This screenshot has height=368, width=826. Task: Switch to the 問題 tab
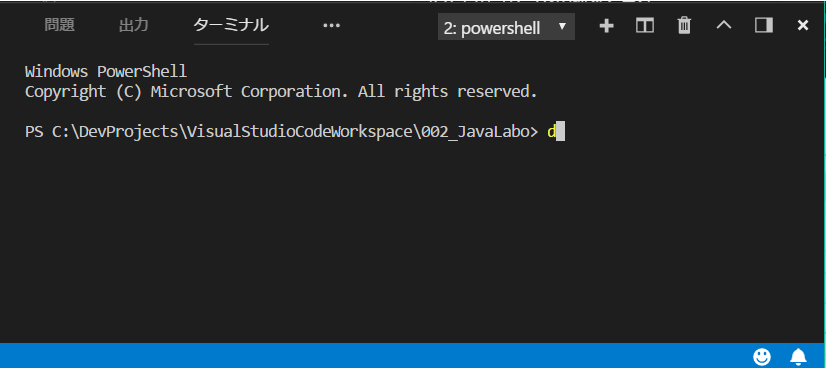pos(60,25)
